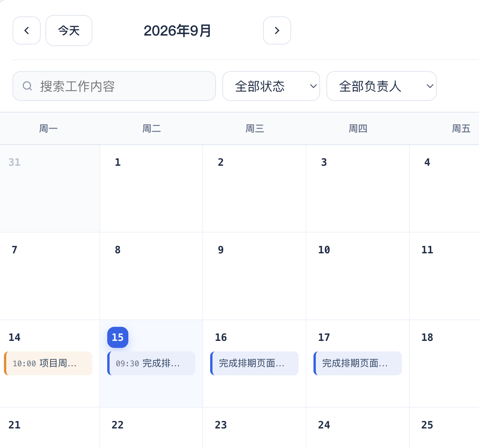479x448 pixels.
Task: Focus the 搜索工作内容 search field
Action: point(114,86)
